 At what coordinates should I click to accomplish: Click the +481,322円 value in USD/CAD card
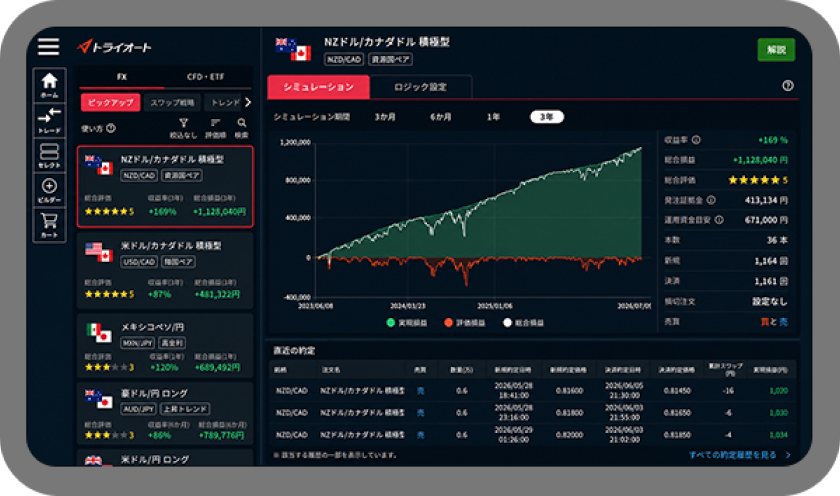pyautogui.click(x=218, y=294)
